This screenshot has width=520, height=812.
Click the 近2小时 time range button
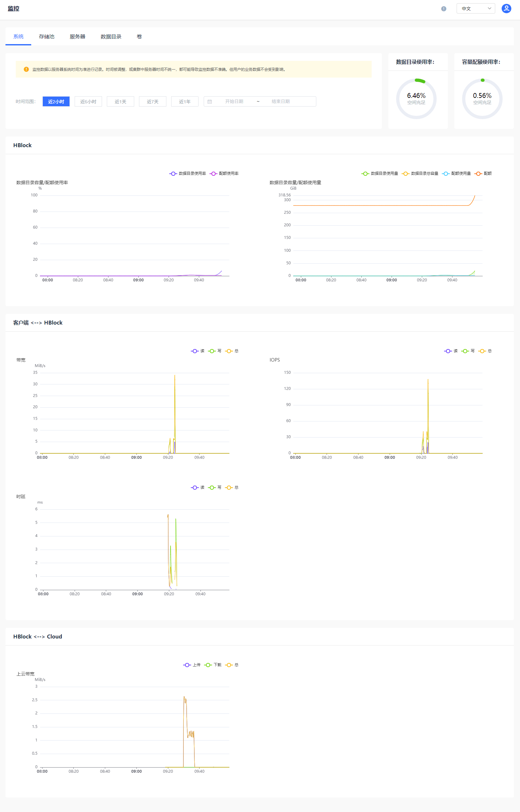(56, 102)
